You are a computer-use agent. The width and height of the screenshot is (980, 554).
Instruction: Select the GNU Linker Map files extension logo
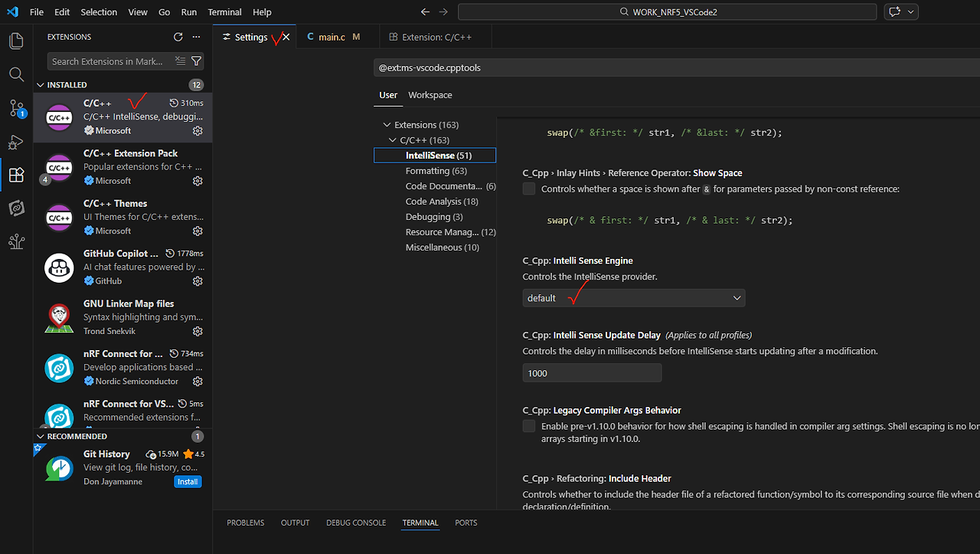[x=59, y=317]
